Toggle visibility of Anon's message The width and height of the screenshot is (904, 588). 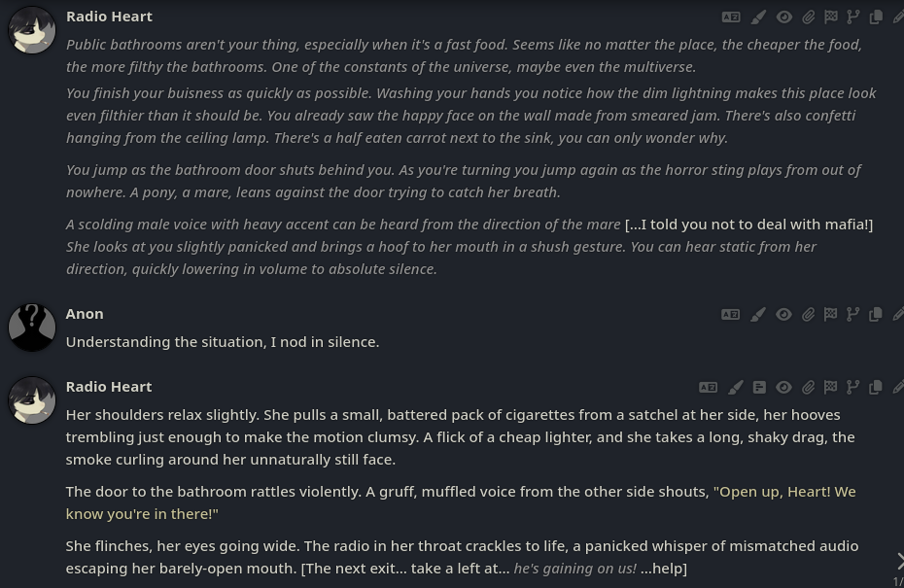783,315
